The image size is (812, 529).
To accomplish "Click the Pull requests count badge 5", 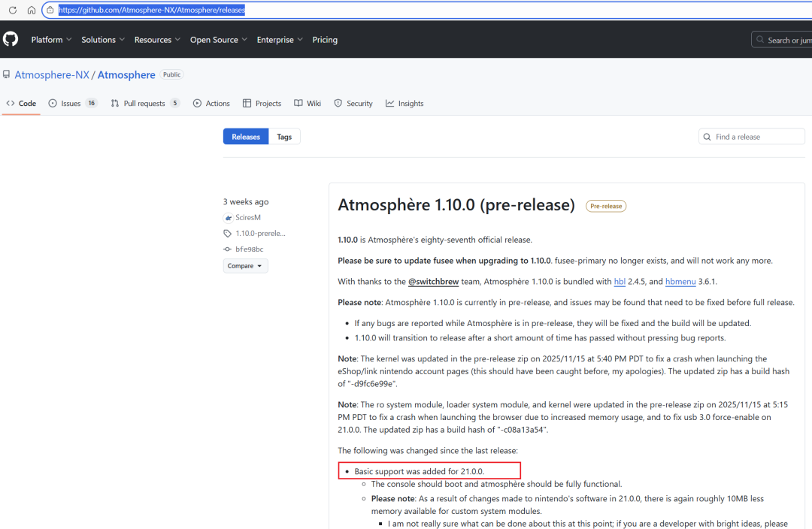I will click(x=175, y=103).
